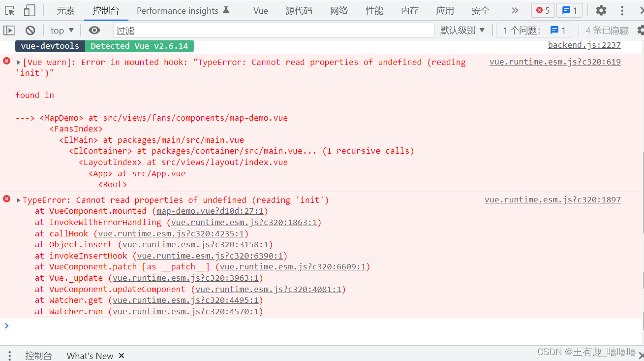This screenshot has width=644, height=361.
Task: Open the 网络 tab
Action: (x=339, y=10)
